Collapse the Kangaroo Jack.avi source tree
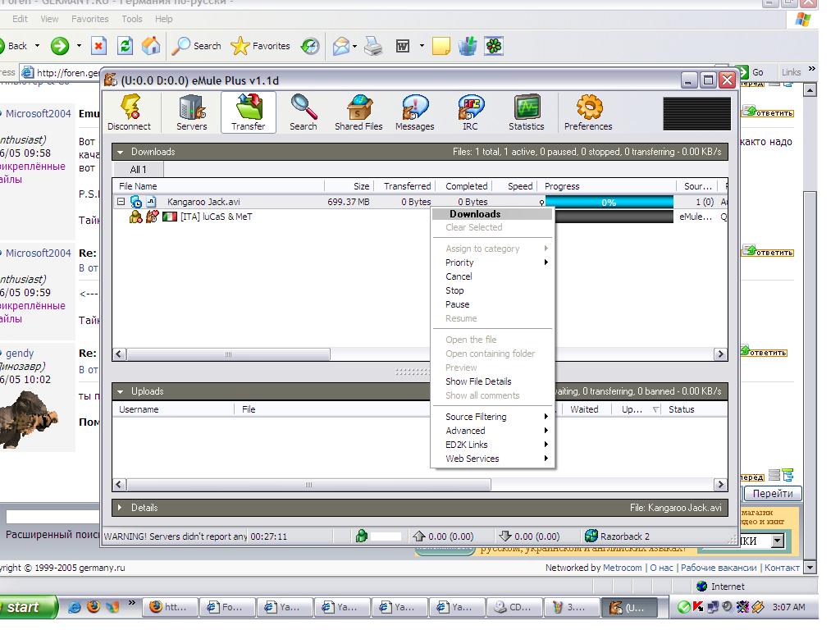The image size is (840, 630). pos(121,202)
